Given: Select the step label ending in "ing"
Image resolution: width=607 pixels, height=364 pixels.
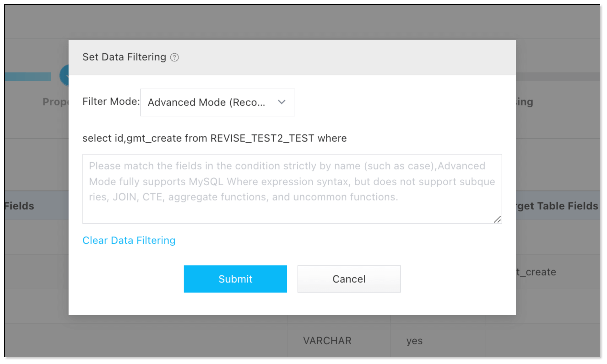Looking at the screenshot, I should 524,102.
